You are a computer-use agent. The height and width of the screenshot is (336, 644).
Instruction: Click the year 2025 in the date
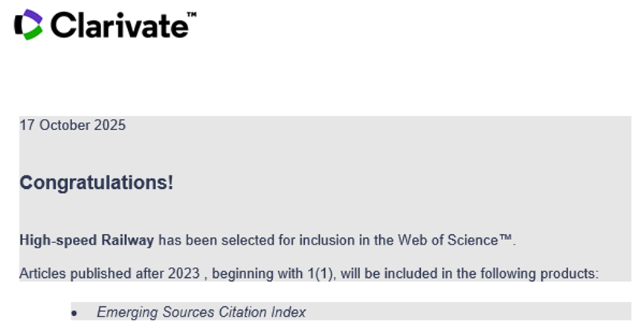pos(110,125)
